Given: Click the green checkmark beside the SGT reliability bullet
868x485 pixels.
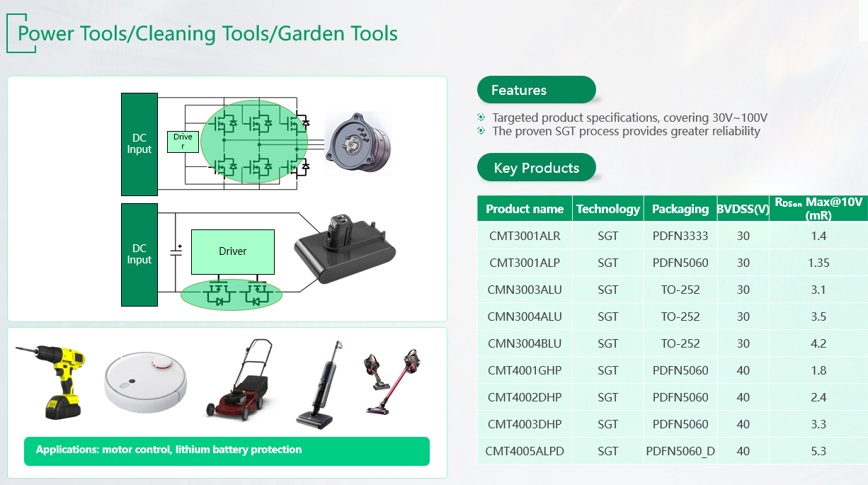Looking at the screenshot, I should pyautogui.click(x=481, y=131).
